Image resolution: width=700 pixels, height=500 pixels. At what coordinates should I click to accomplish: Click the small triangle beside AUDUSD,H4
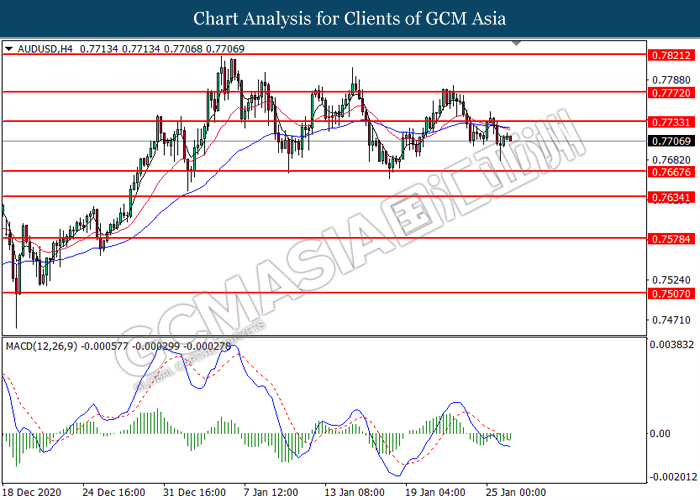pos(9,49)
